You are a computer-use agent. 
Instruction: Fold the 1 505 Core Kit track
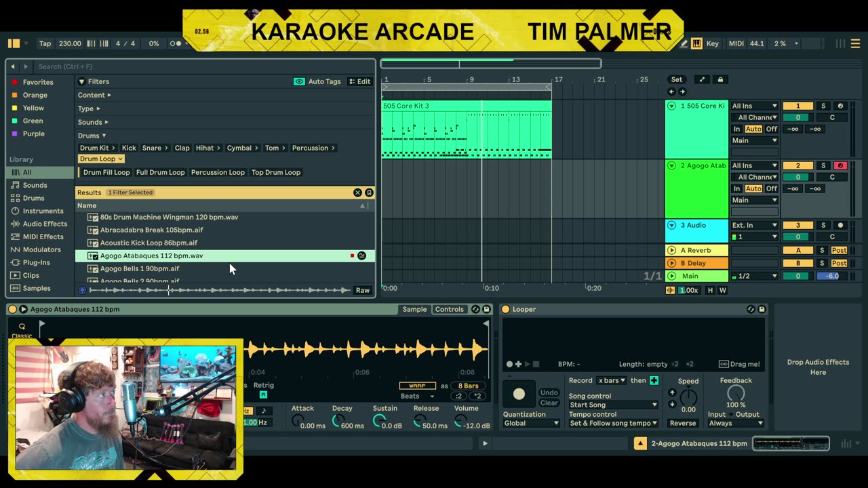click(x=671, y=106)
